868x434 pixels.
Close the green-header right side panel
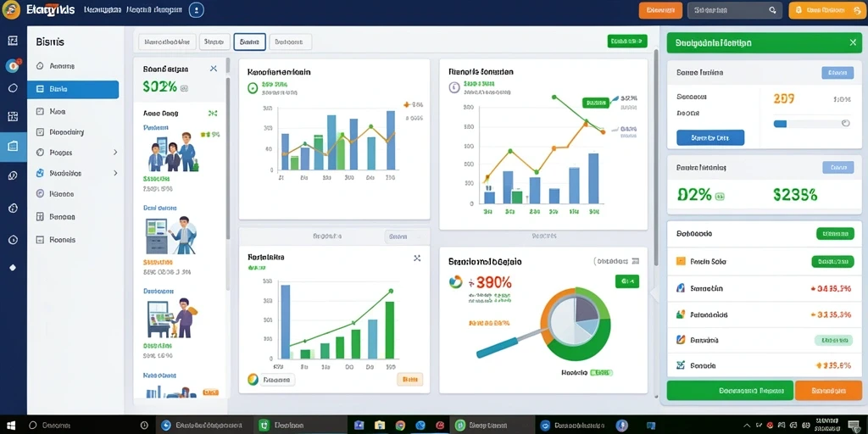click(853, 42)
